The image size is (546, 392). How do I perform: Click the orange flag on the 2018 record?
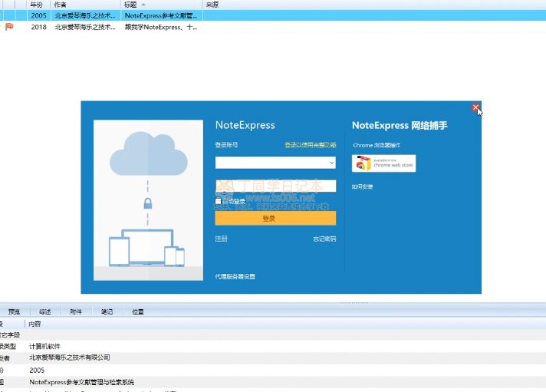(x=9, y=27)
